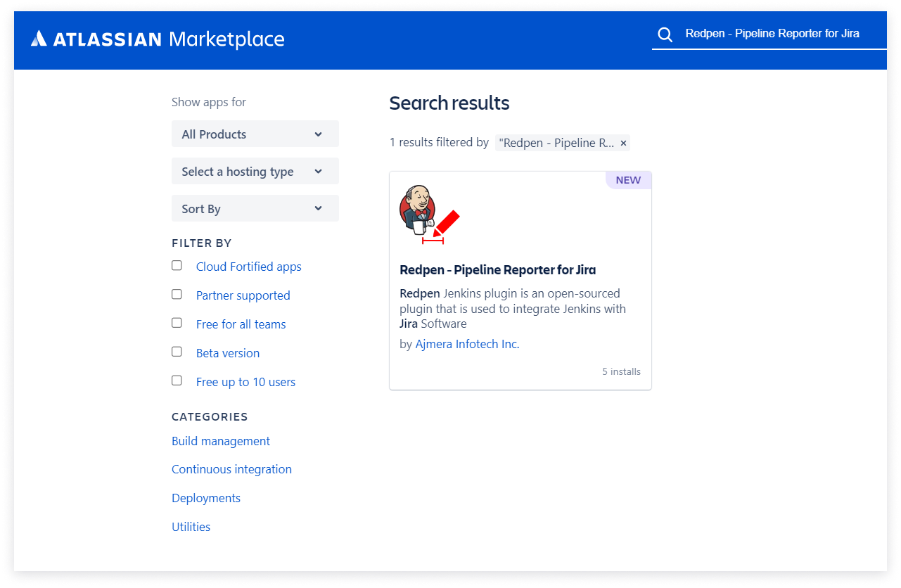The width and height of the screenshot is (901, 588).
Task: Check the Cloud Fortified apps checkbox
Action: click(x=177, y=265)
